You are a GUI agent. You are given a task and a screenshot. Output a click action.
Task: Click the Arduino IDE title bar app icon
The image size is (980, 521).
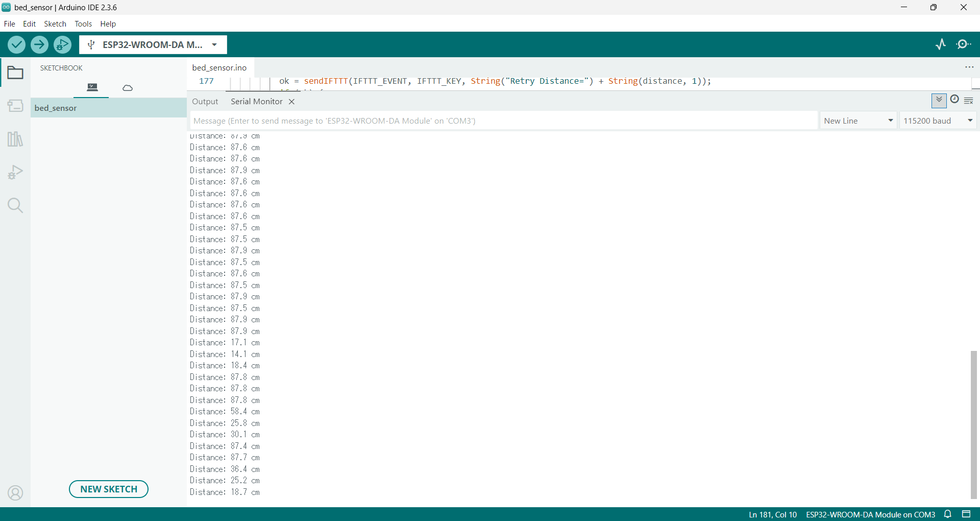pos(7,7)
